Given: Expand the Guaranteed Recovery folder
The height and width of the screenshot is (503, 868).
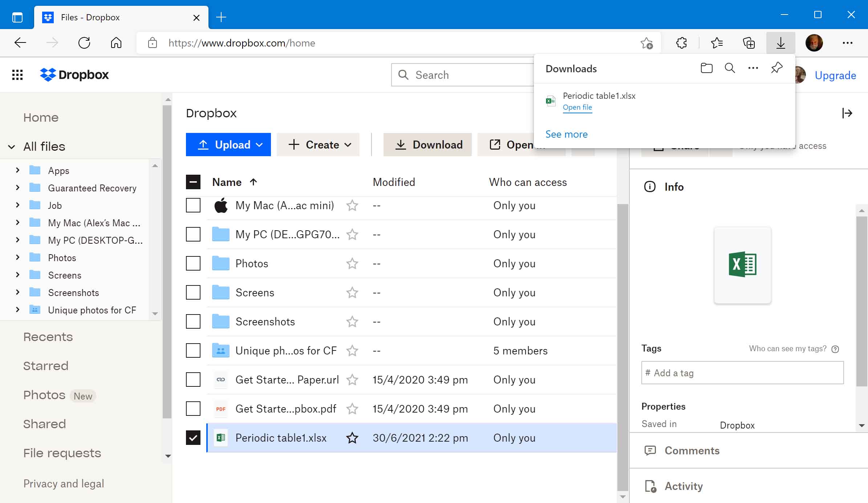Looking at the screenshot, I should pos(17,187).
